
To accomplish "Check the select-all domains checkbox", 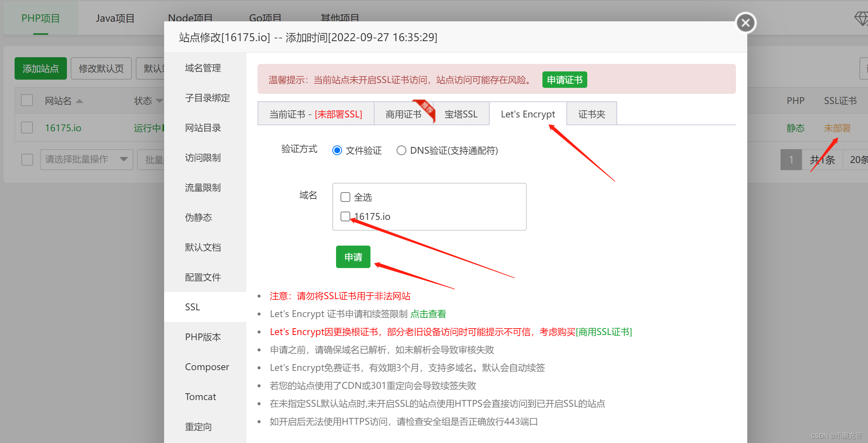I will pos(345,197).
